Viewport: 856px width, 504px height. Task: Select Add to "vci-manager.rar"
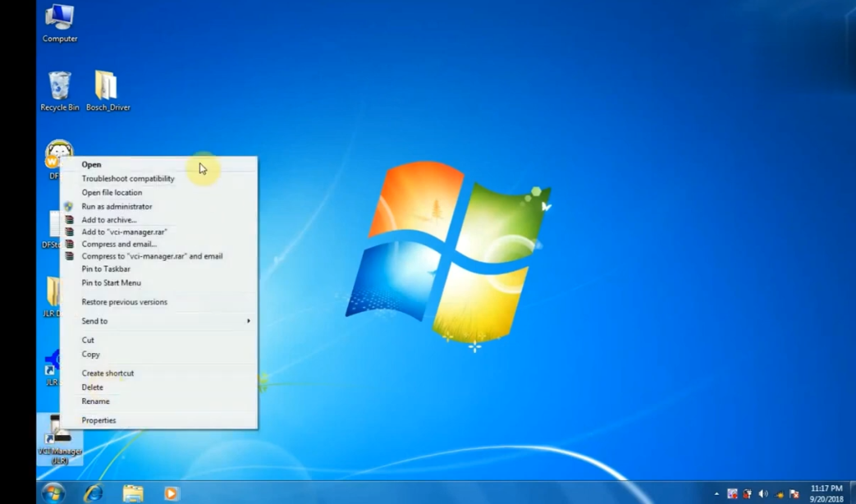pyautogui.click(x=158, y=231)
